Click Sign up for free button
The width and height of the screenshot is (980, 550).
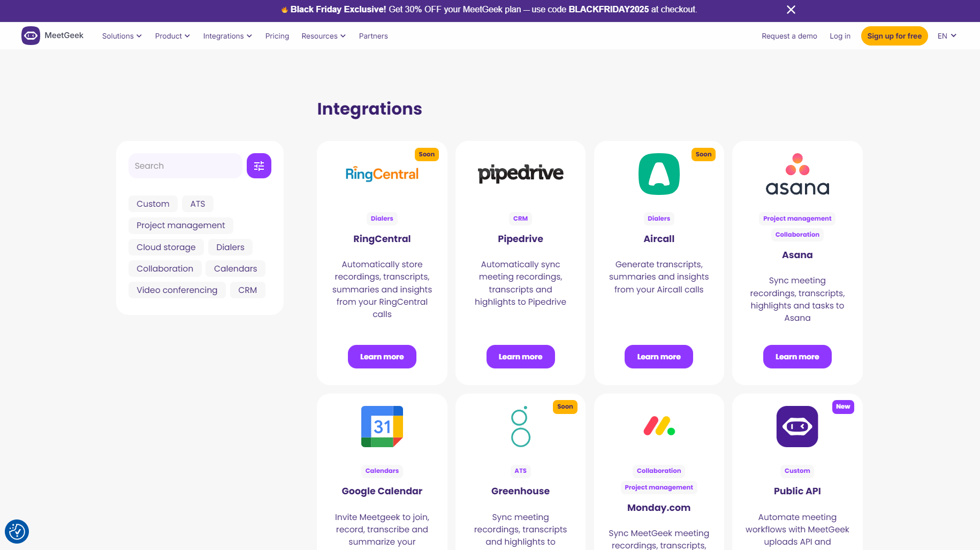tap(894, 36)
